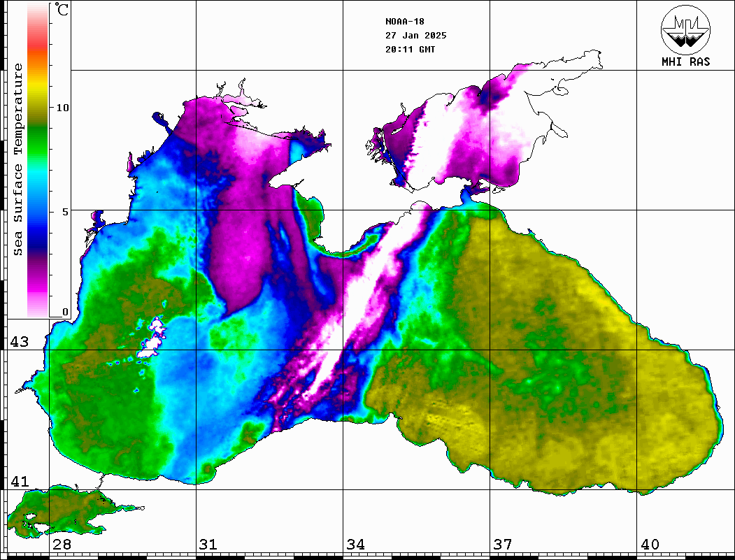Click the °C unit label on legend
This screenshot has width=735, height=560.
(63, 12)
